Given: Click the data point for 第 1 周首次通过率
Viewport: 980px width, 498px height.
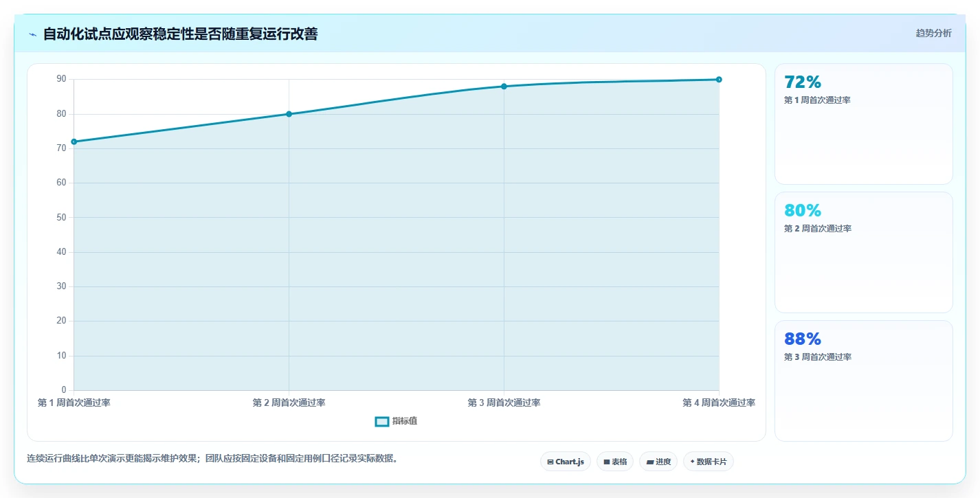Looking at the screenshot, I should coord(74,142).
